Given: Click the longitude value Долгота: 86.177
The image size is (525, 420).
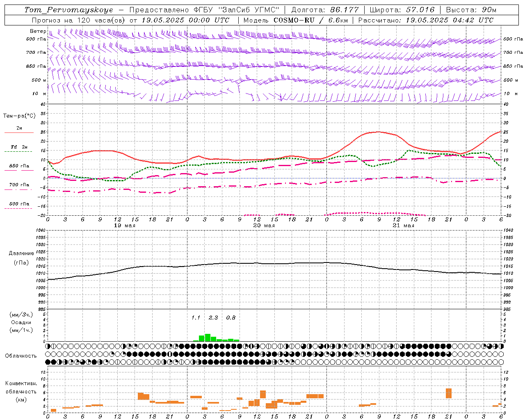Looking at the screenshot, I should click(325, 10).
